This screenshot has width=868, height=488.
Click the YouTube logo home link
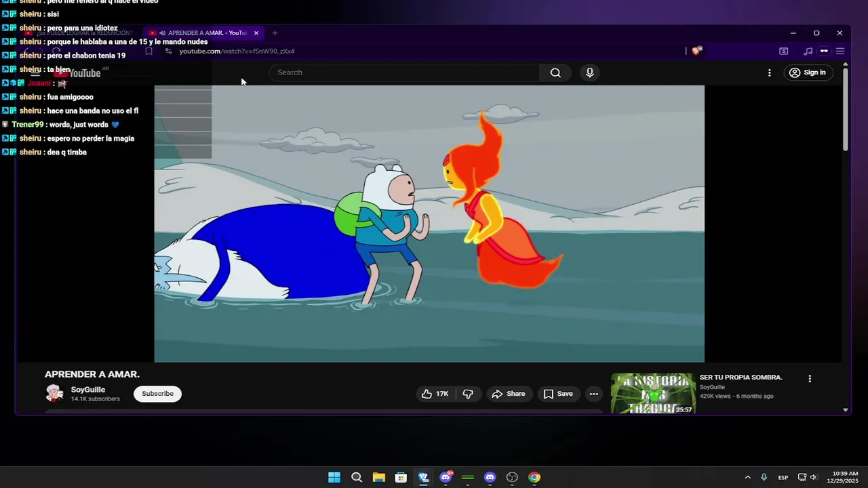[78, 73]
